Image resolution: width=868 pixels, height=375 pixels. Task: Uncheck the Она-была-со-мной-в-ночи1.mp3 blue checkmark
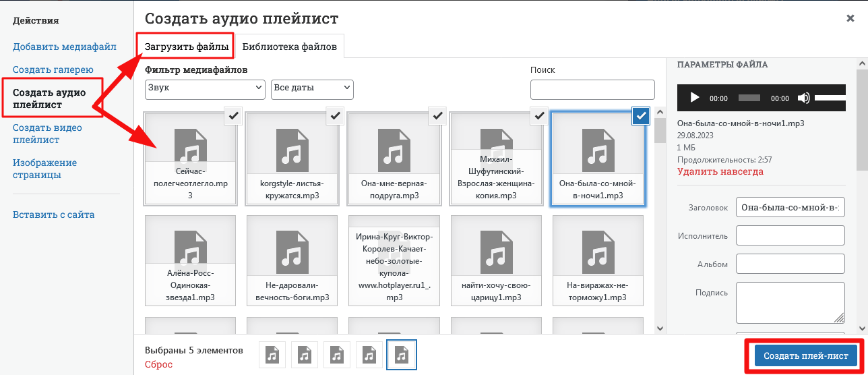tap(641, 116)
